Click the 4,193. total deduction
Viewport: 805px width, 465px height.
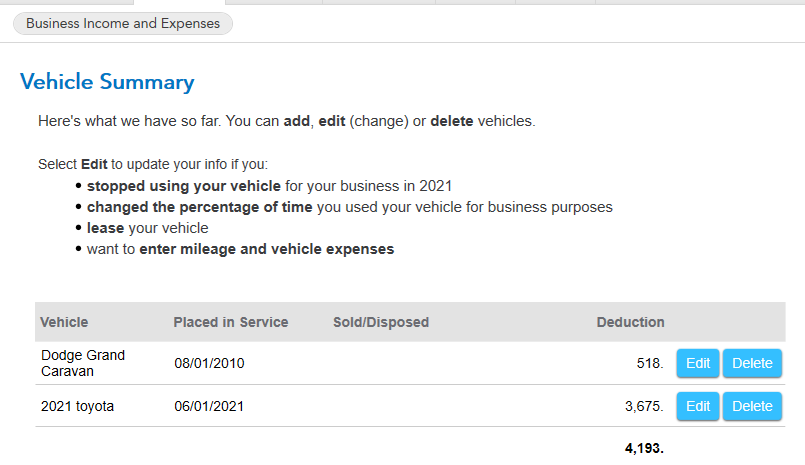pyautogui.click(x=644, y=448)
